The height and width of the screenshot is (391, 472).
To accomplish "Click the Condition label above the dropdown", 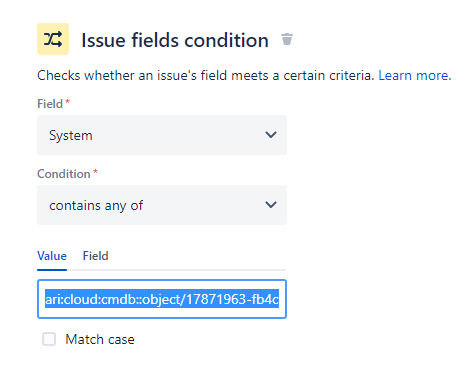I will [x=64, y=174].
